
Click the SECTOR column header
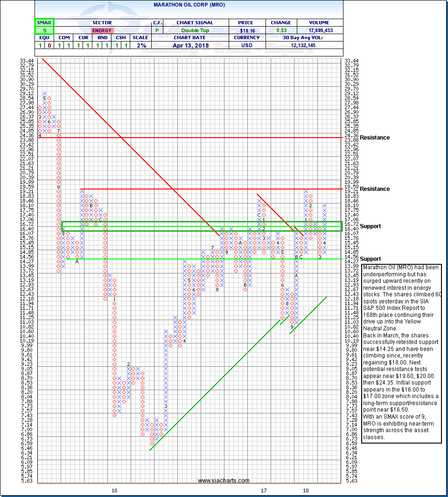(101, 22)
